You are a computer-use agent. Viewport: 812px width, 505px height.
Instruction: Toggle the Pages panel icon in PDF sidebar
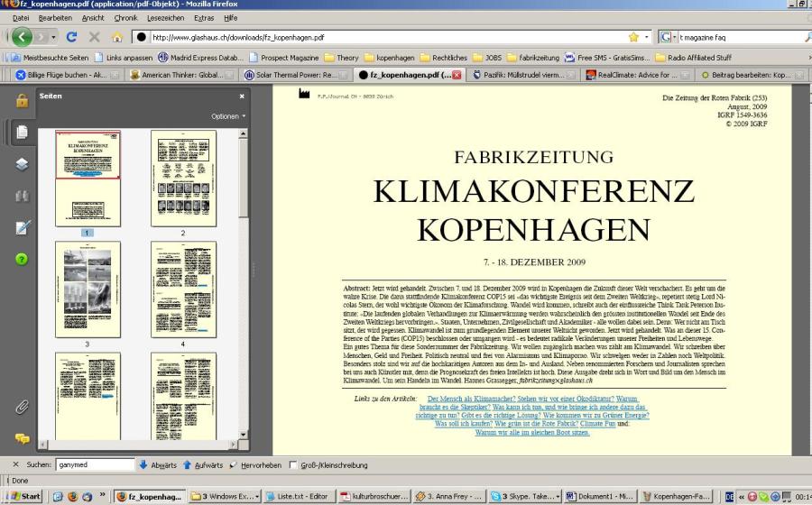22,132
